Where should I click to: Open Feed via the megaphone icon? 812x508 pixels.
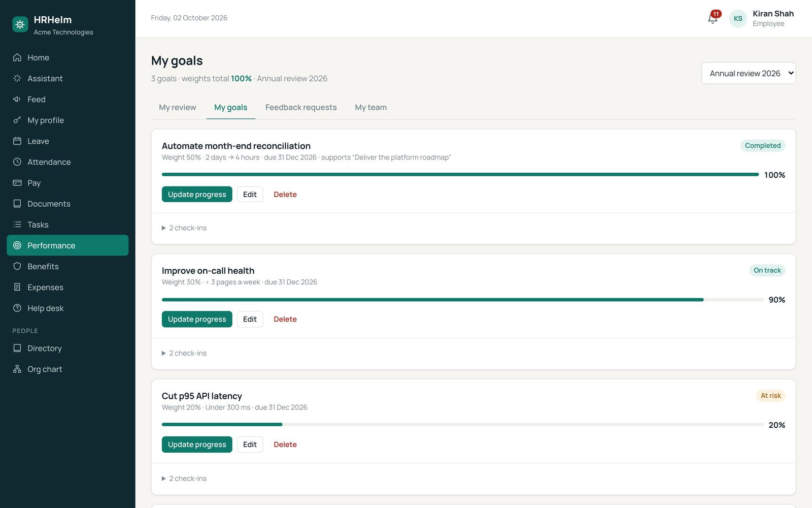click(17, 99)
